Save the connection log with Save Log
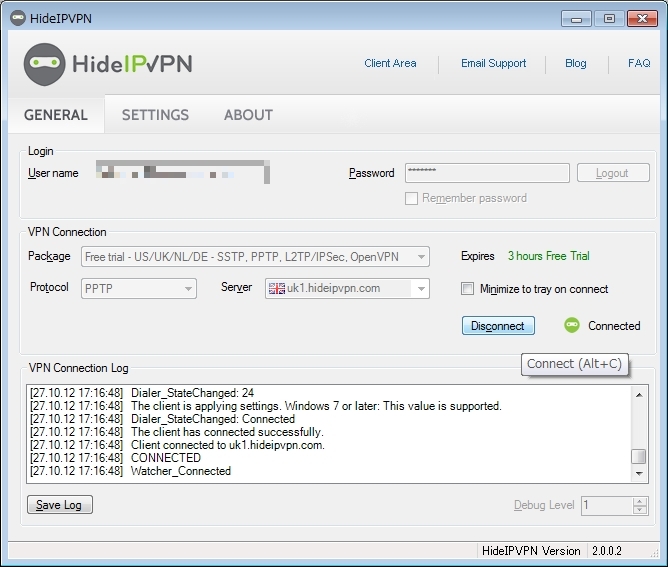This screenshot has width=668, height=567. click(x=60, y=505)
